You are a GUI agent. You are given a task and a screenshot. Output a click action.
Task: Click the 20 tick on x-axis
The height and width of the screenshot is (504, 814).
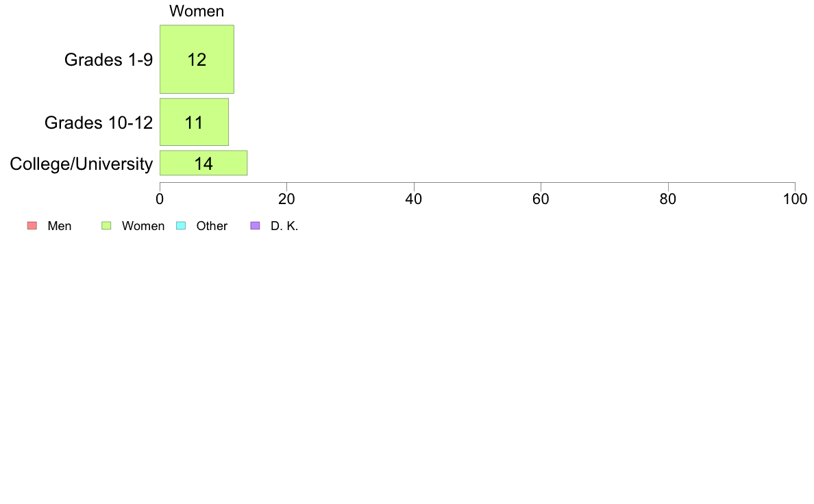286,199
